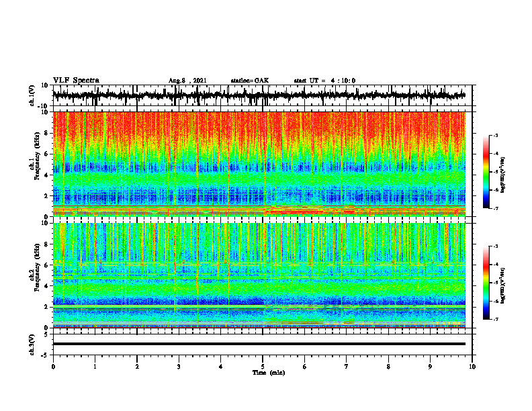Click the ch.1 frequency tick label 2
The image size is (532, 411).
[x=47, y=196]
